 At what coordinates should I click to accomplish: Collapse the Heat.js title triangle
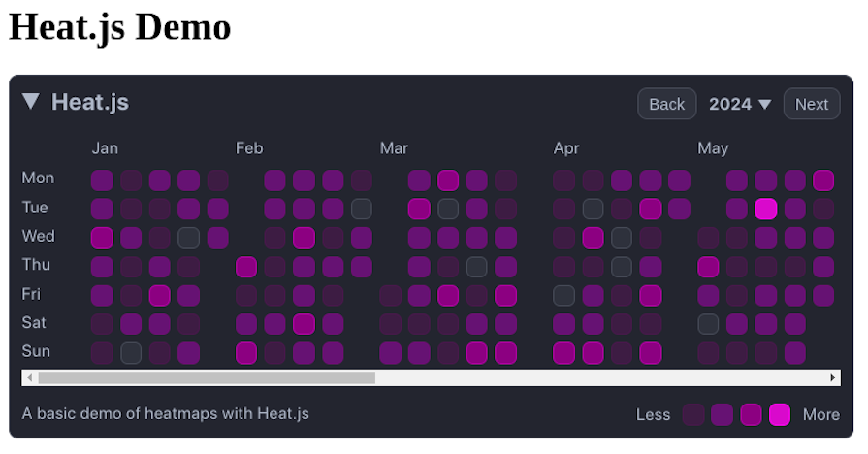(31, 102)
